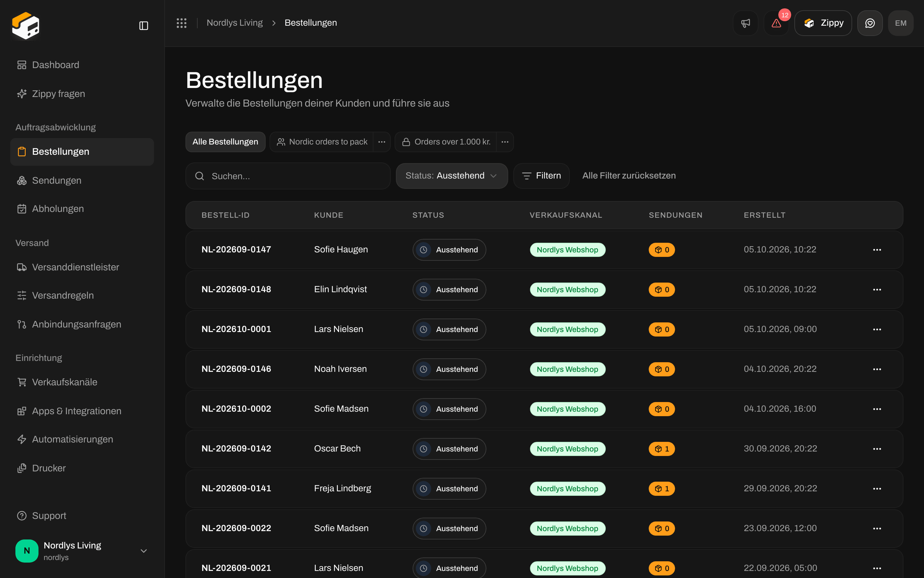
Task: Click the Filtern button
Action: point(542,176)
